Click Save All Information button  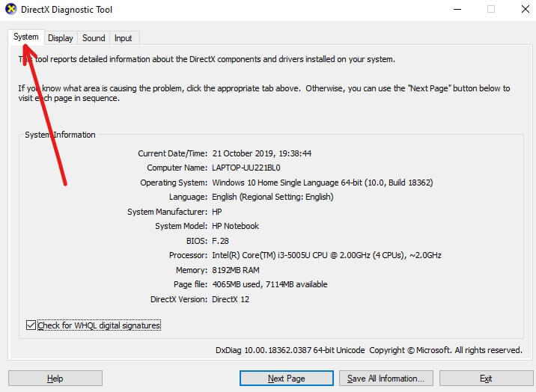click(386, 379)
